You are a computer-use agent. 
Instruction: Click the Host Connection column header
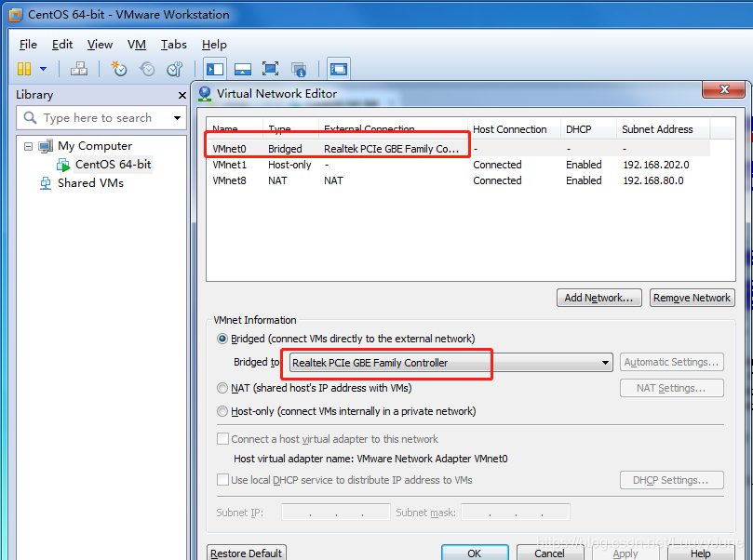pyautogui.click(x=514, y=129)
